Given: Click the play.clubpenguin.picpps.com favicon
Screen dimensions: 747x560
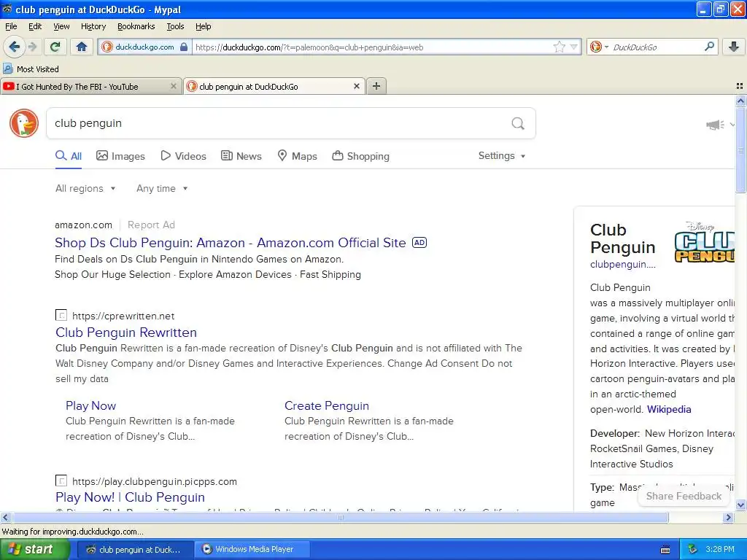Looking at the screenshot, I should tap(61, 481).
